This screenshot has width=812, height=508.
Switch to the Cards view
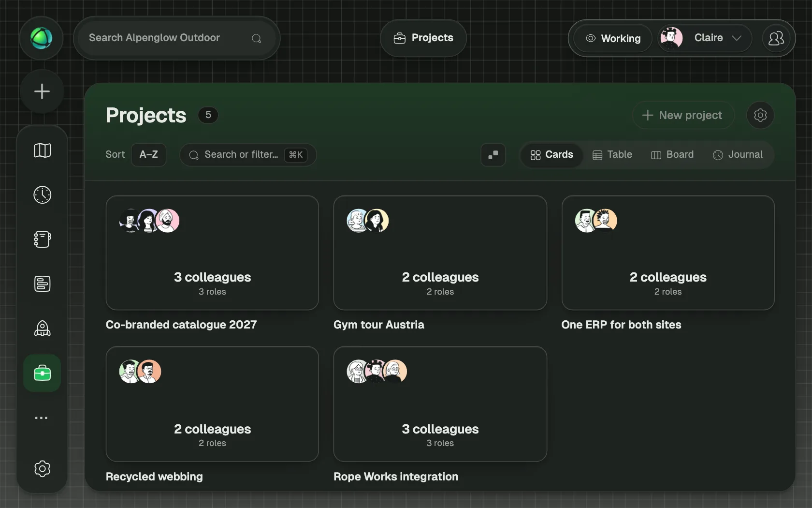(552, 155)
